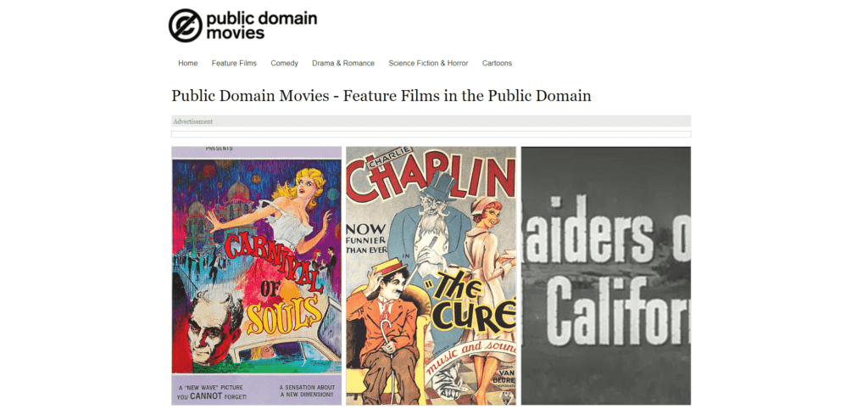
Task: Open the Raiders of California thumbnail
Action: tap(606, 276)
